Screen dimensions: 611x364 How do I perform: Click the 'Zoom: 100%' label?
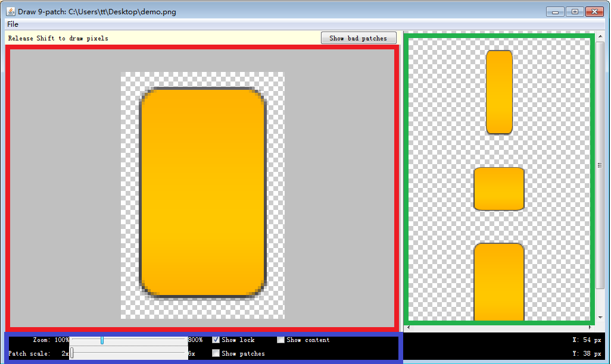pyautogui.click(x=51, y=340)
